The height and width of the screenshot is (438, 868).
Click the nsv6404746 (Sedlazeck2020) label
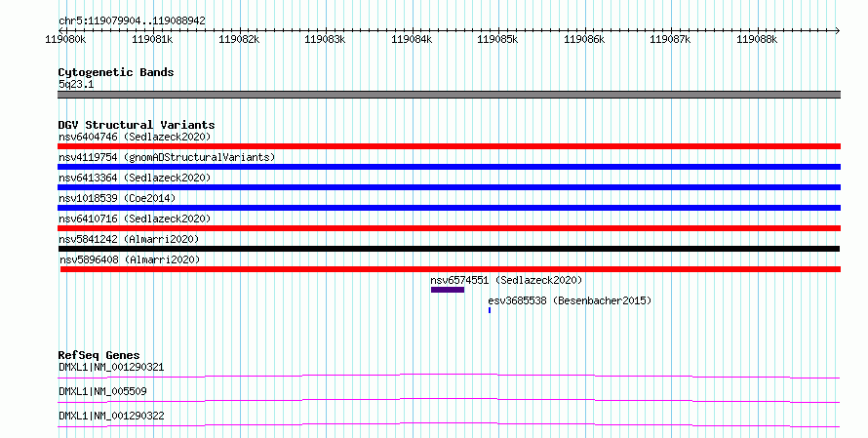pos(135,137)
